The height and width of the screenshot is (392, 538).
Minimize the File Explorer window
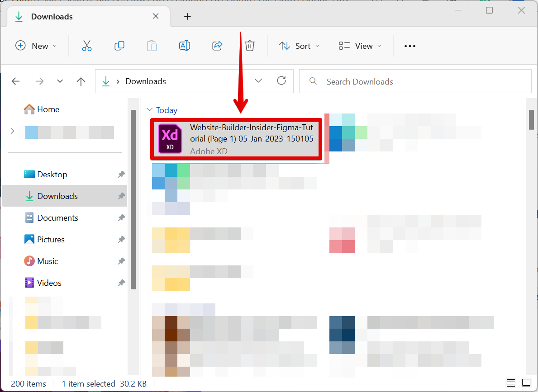458,10
